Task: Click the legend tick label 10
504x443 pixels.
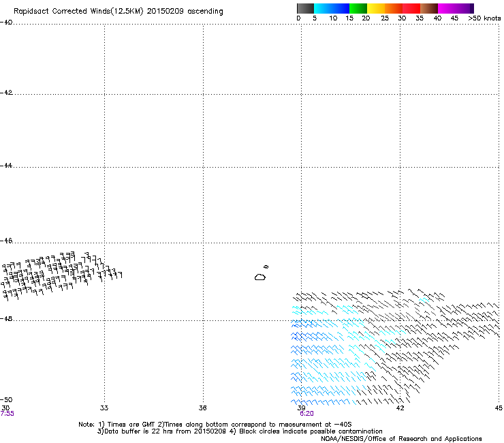Action: tap(333, 18)
